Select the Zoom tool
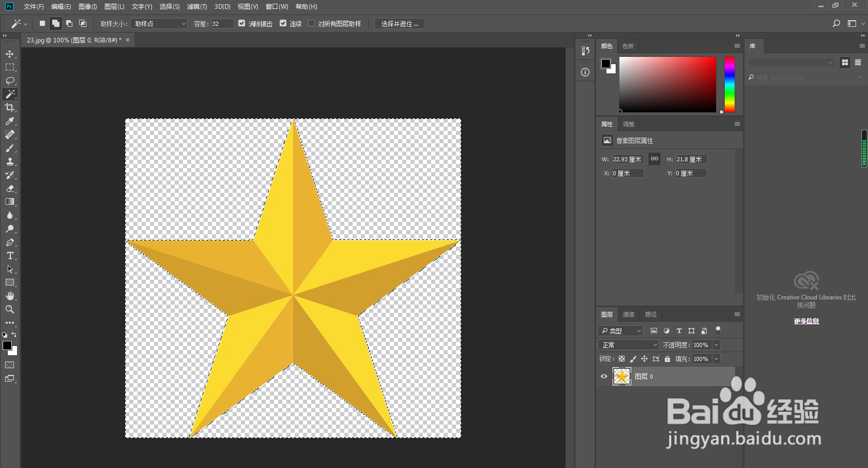This screenshot has width=868, height=468. point(10,309)
